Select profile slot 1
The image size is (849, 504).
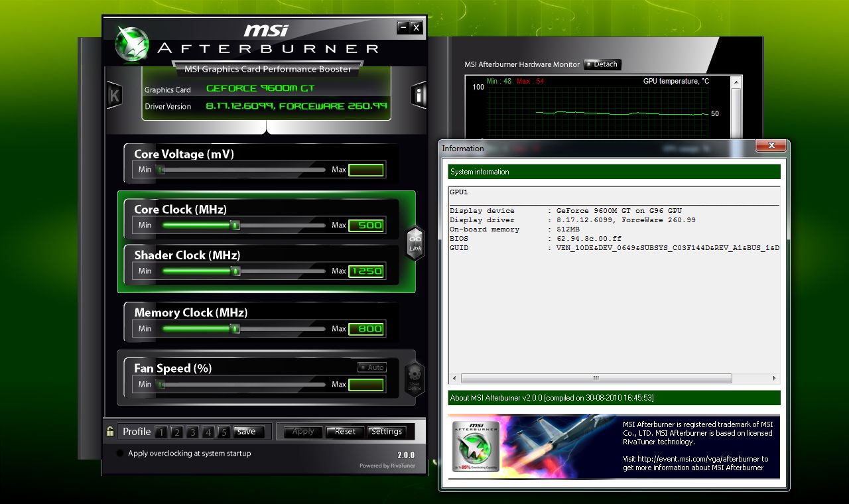(161, 432)
